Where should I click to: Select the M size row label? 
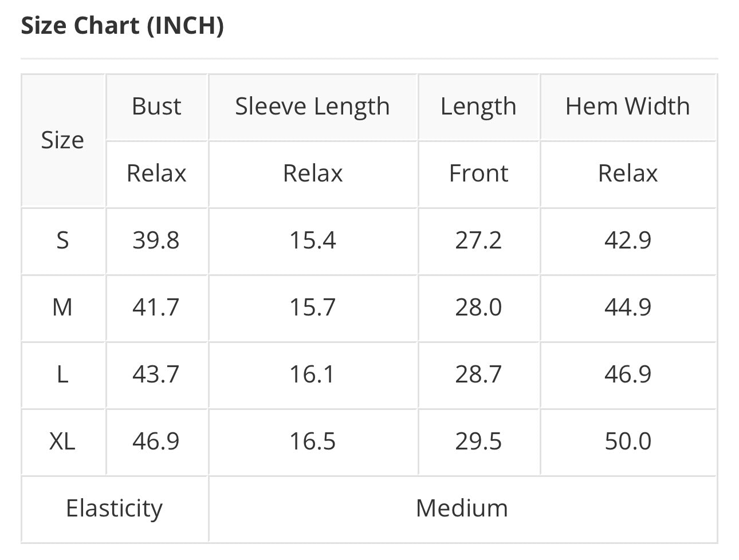click(62, 307)
